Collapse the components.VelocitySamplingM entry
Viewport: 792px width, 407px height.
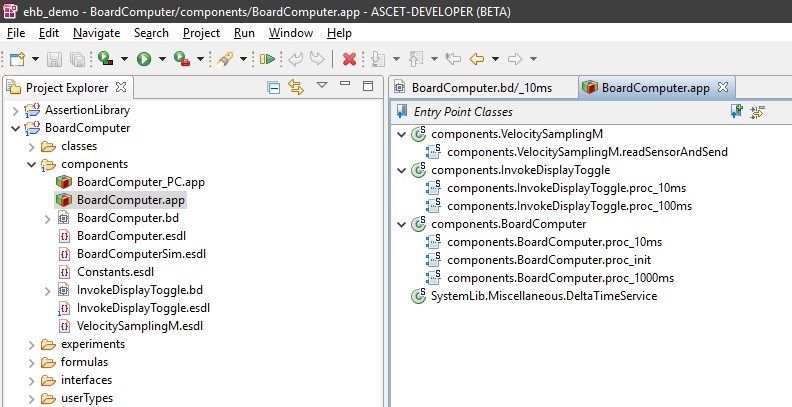402,134
